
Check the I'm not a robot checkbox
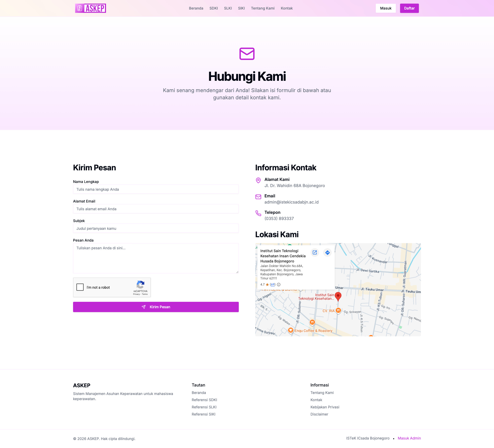80,287
